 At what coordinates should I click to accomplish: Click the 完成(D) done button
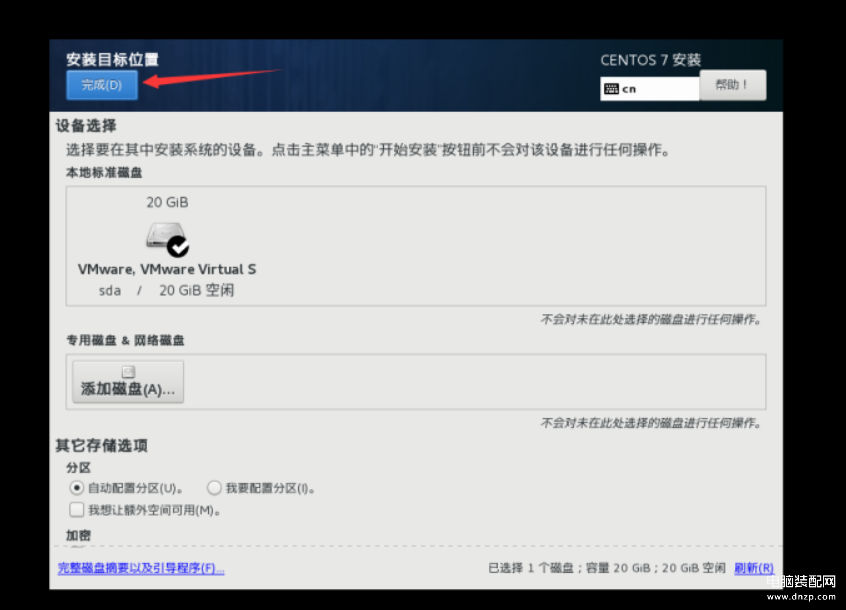pyautogui.click(x=102, y=85)
